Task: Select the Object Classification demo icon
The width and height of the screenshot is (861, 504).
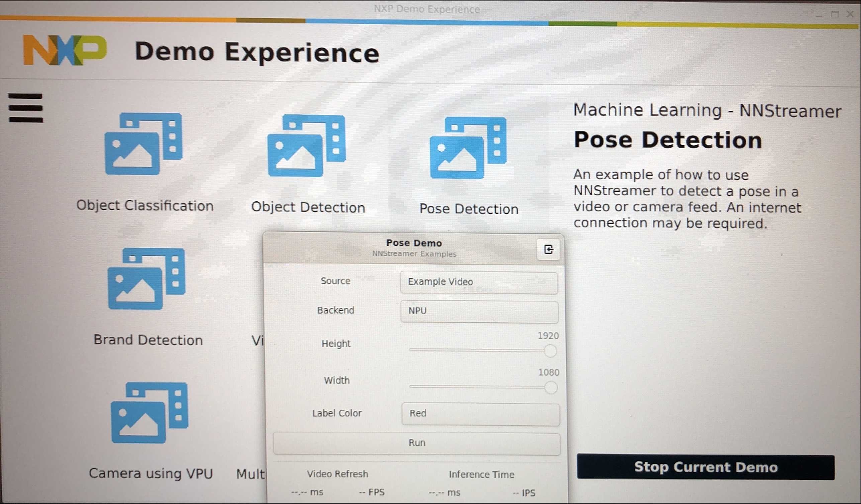Action: point(143,144)
